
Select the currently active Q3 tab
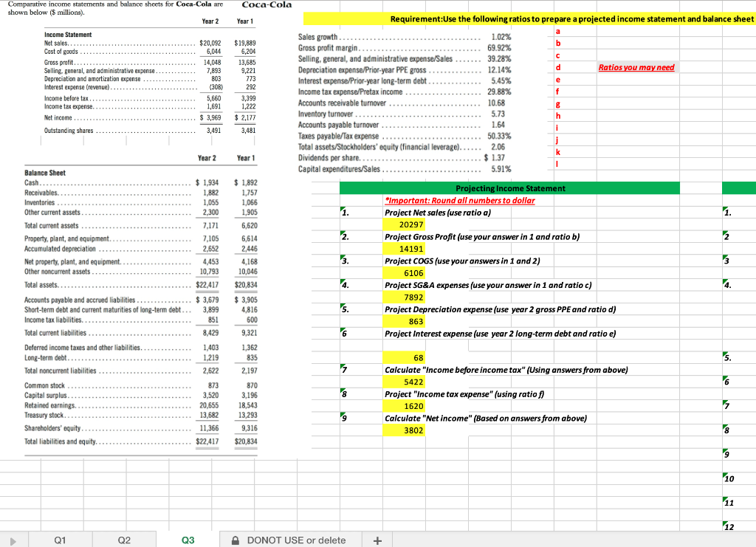pyautogui.click(x=188, y=540)
